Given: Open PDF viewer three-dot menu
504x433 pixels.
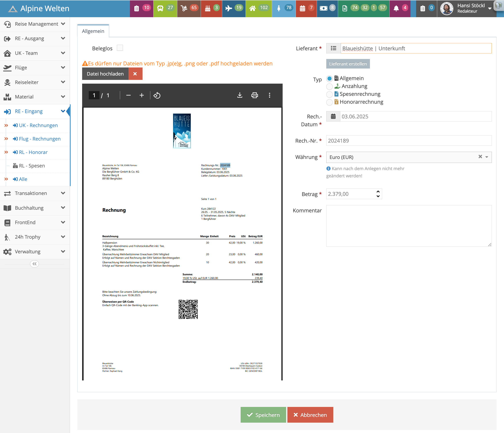Looking at the screenshot, I should coord(269,95).
